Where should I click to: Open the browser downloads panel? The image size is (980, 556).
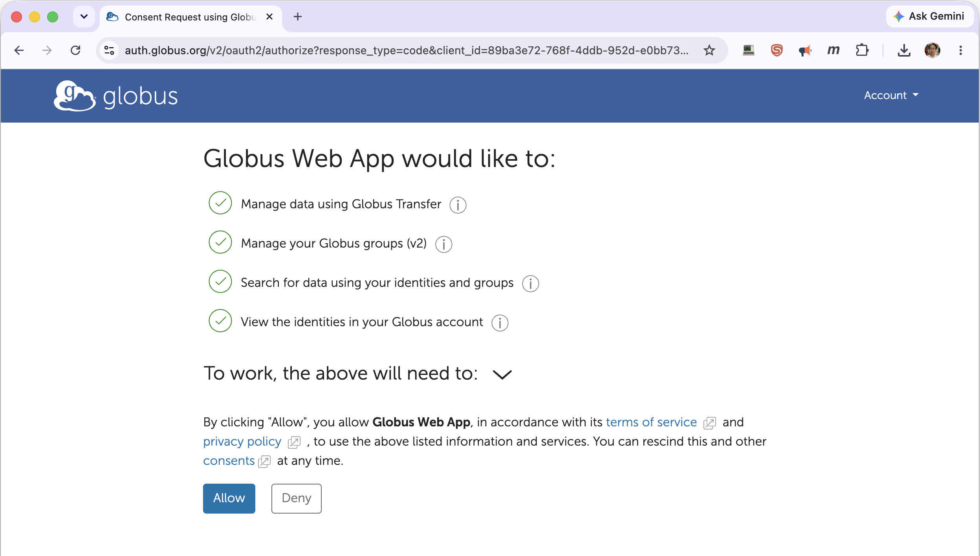pyautogui.click(x=904, y=50)
